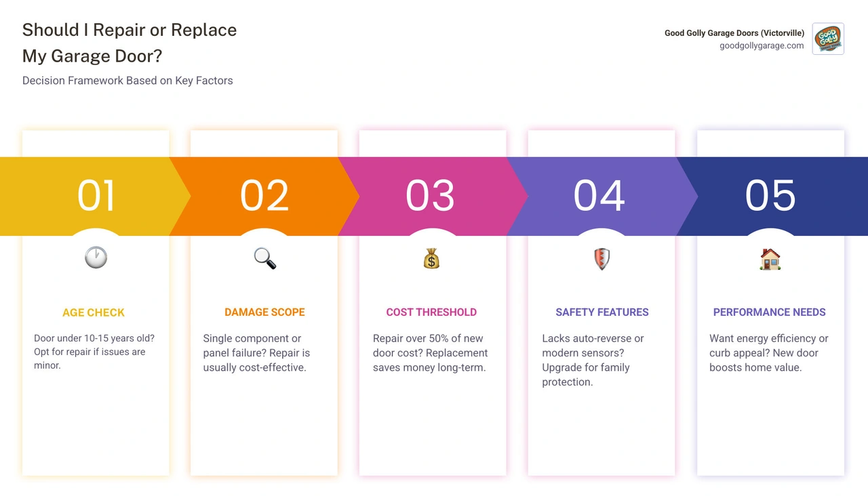Click the DAMAGE SCOPE heading
Image resolution: width=868 pixels, height=496 pixels.
click(x=264, y=312)
